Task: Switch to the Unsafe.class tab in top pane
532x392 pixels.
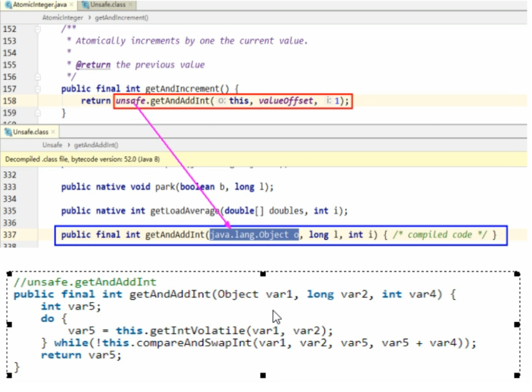Action: 108,5
